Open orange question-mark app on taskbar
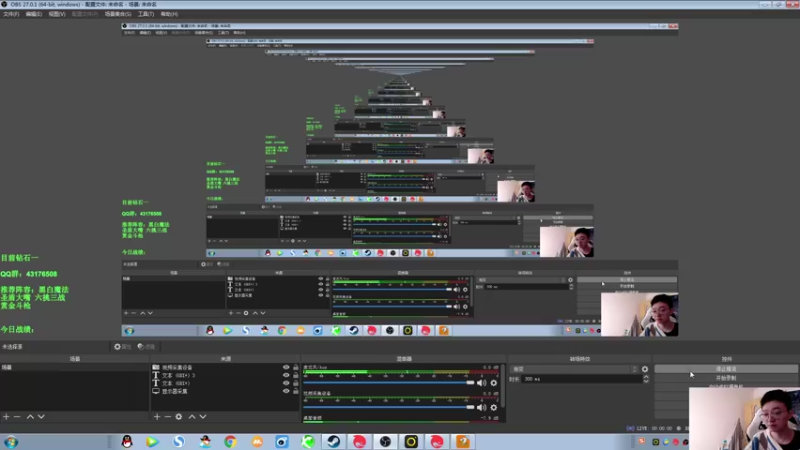The height and width of the screenshot is (450, 800). coord(463,441)
